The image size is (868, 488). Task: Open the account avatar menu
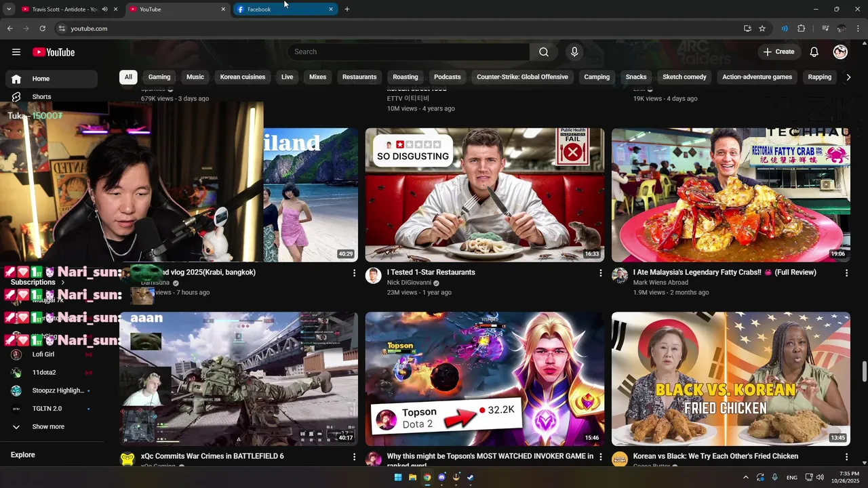tap(840, 52)
